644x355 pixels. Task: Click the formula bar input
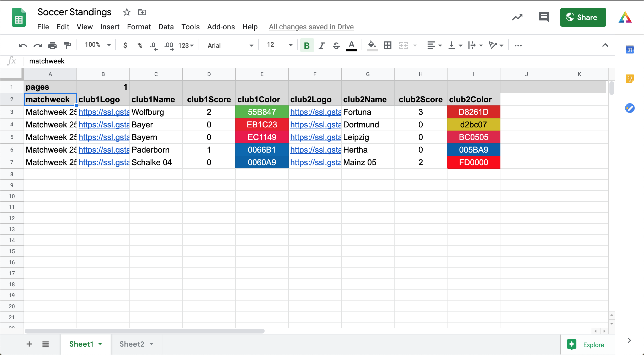tap(320, 61)
